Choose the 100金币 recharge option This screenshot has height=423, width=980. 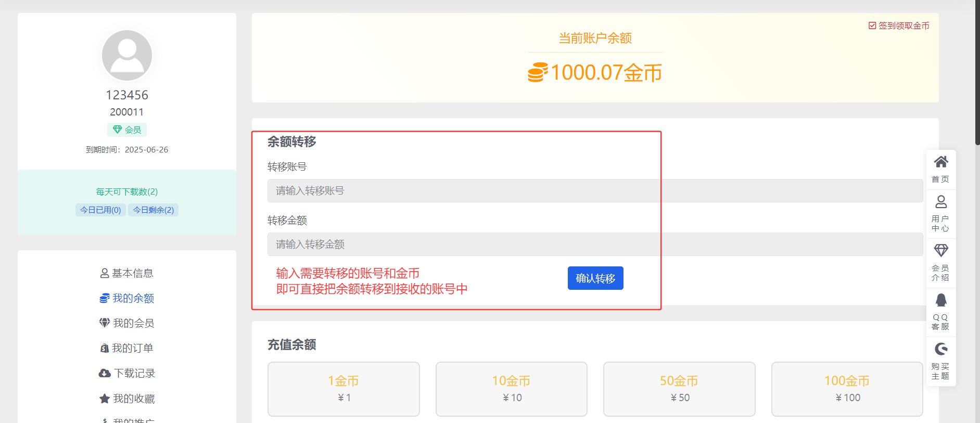[847, 389]
